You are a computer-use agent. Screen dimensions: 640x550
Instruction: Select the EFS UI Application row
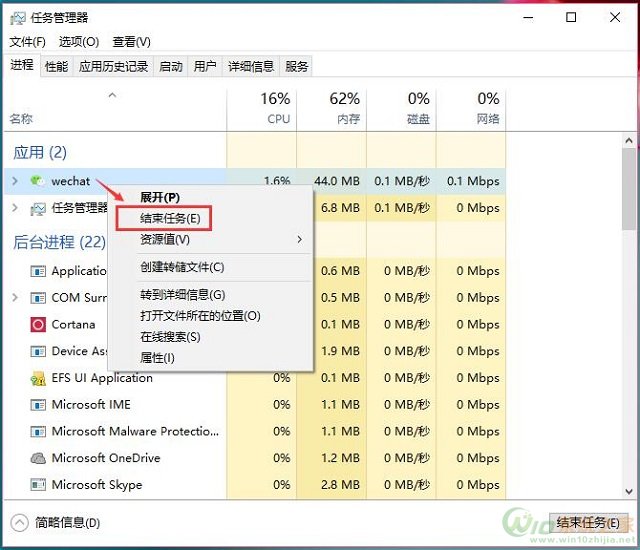click(255, 378)
